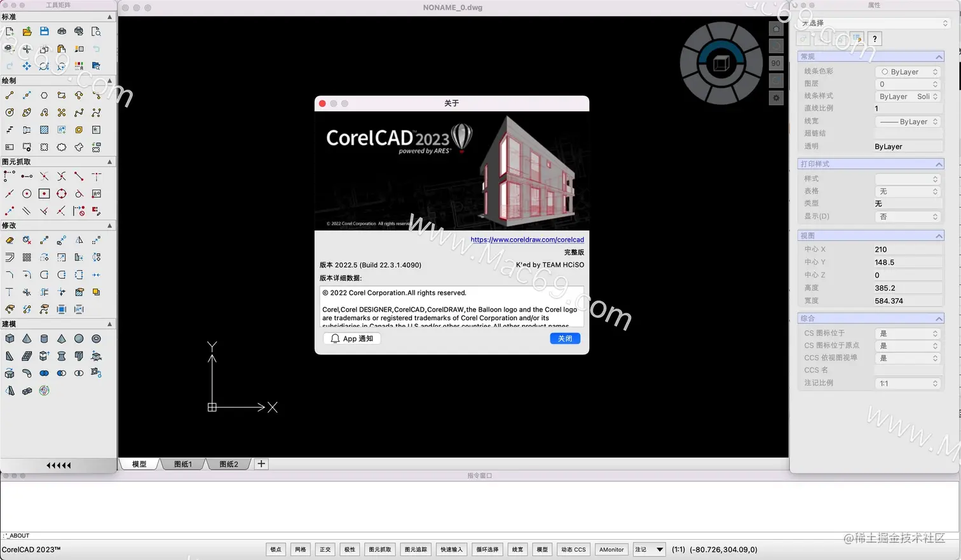Click the gear settings icon beside view navigator
This screenshot has height=560, width=961.
coord(776,98)
